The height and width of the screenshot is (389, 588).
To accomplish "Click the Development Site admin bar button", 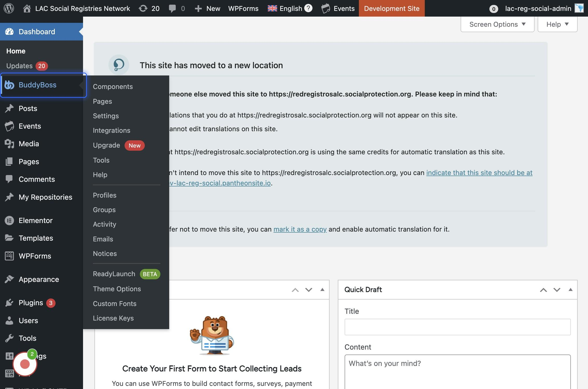I will (391, 8).
